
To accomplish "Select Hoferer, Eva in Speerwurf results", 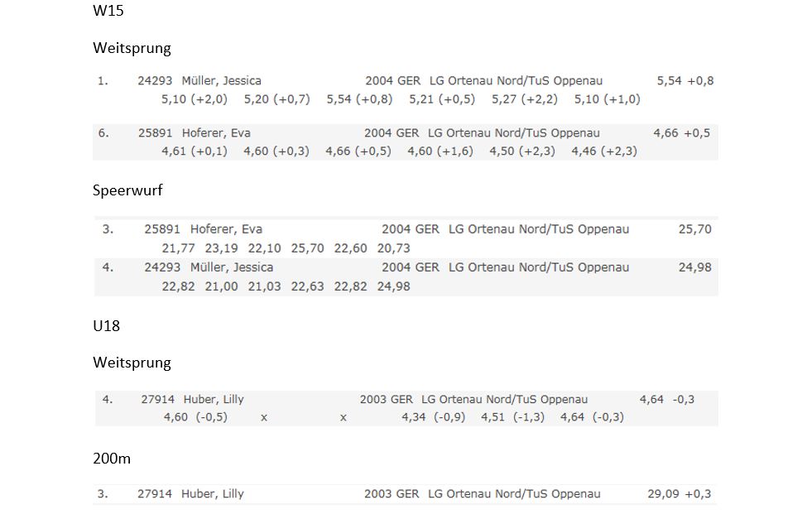I will coord(226,229).
